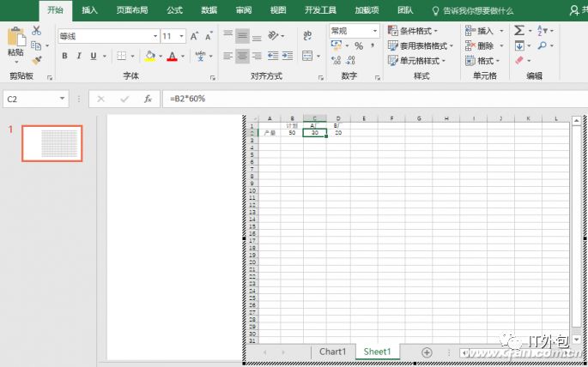Apply percent style
Screen dimensions: 588x367
point(359,46)
